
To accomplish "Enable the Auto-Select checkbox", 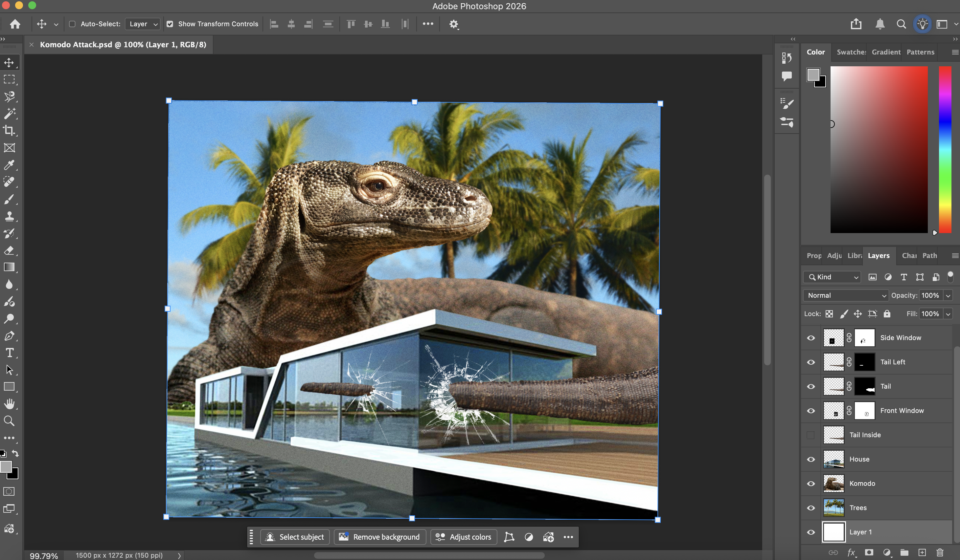I will [72, 24].
